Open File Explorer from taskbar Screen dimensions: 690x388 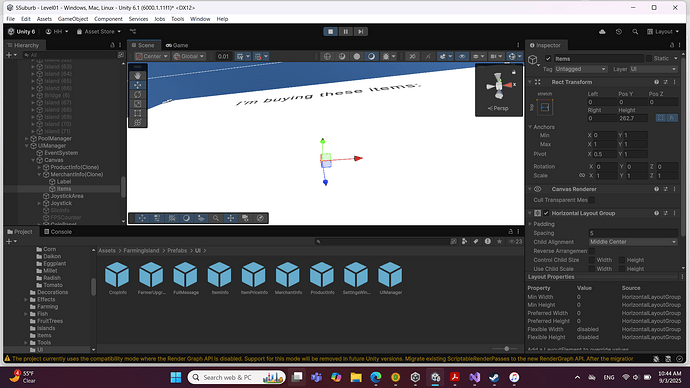tap(356, 377)
